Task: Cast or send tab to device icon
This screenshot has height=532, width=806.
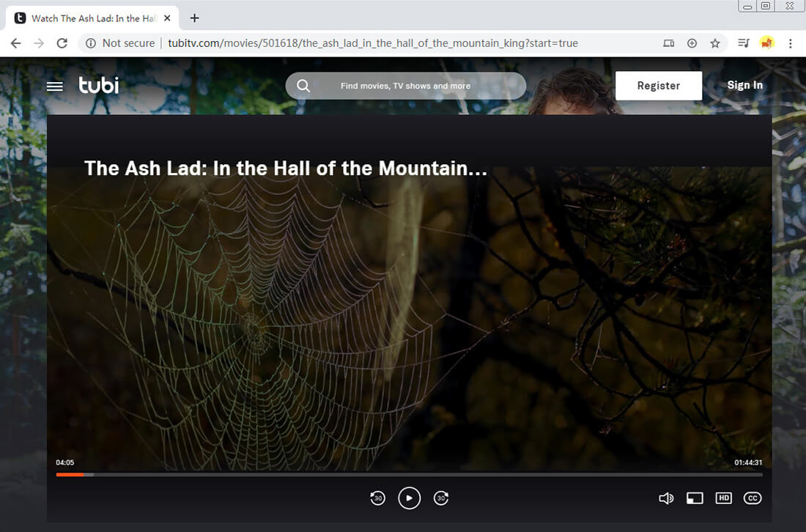Action: (669, 43)
